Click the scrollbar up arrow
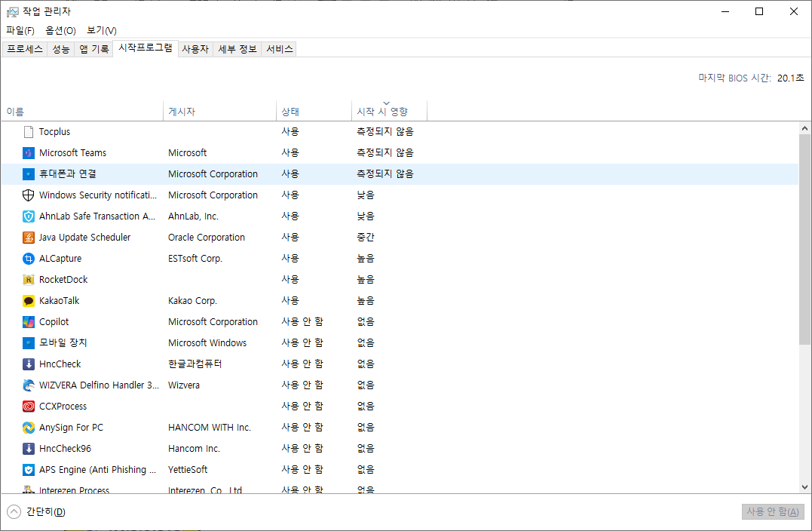The height and width of the screenshot is (531, 812). point(804,128)
